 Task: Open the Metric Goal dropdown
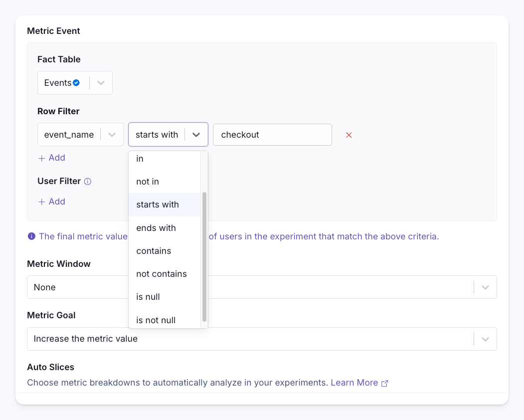pyautogui.click(x=485, y=339)
